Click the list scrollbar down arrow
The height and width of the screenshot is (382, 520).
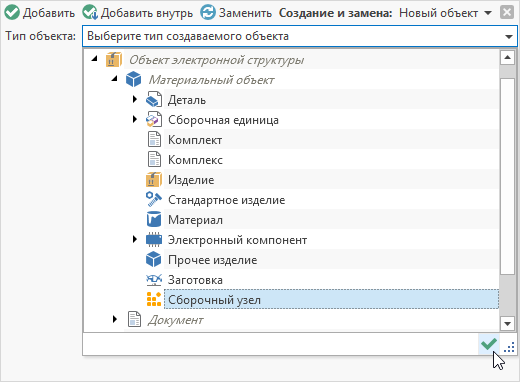tap(507, 323)
